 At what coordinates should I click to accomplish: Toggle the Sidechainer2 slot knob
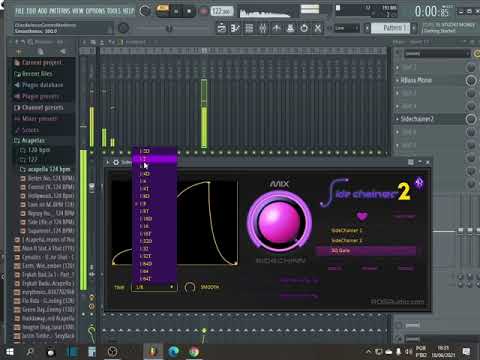coord(471,119)
